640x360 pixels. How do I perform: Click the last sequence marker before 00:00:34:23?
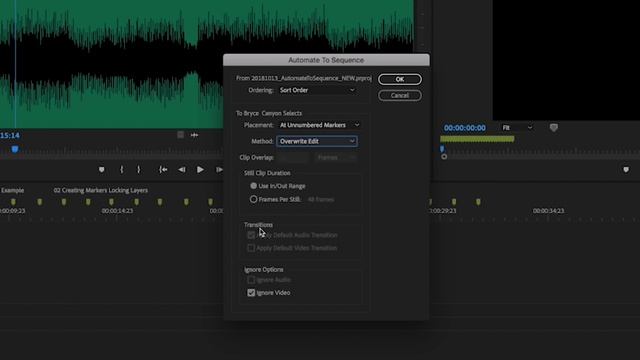(478, 202)
